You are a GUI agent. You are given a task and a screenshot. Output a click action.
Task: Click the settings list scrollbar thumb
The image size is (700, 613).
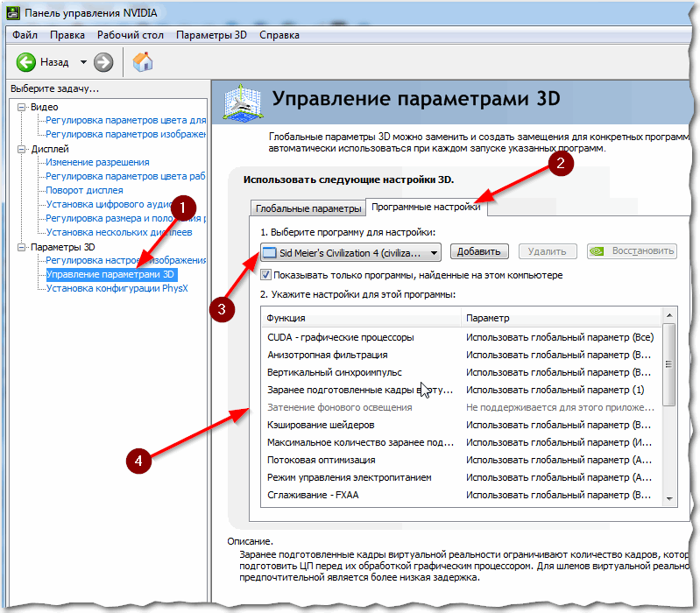tap(668, 364)
